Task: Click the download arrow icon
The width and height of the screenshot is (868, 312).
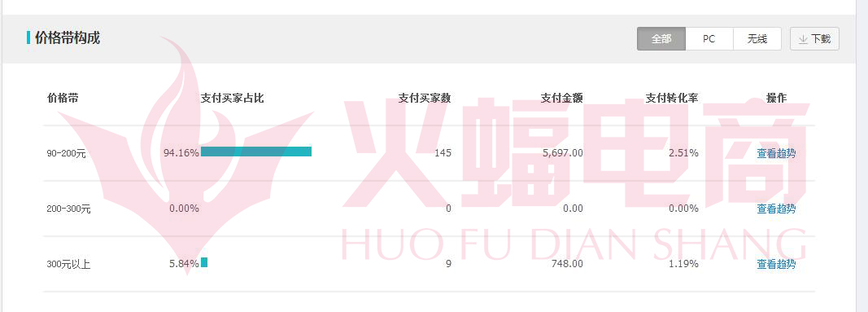Action: [x=803, y=39]
